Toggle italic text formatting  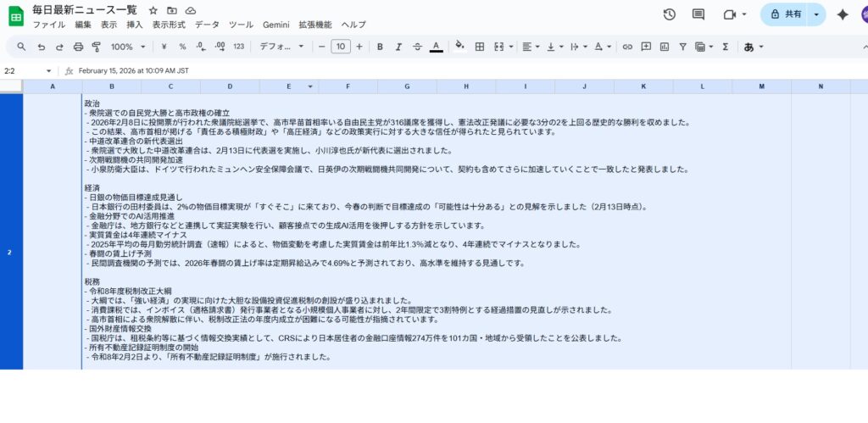coord(398,47)
